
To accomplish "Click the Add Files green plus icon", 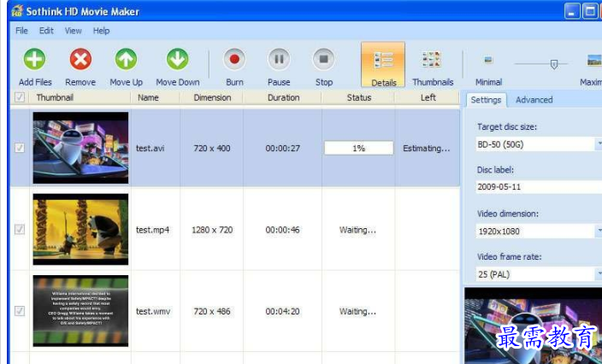I will 34,59.
